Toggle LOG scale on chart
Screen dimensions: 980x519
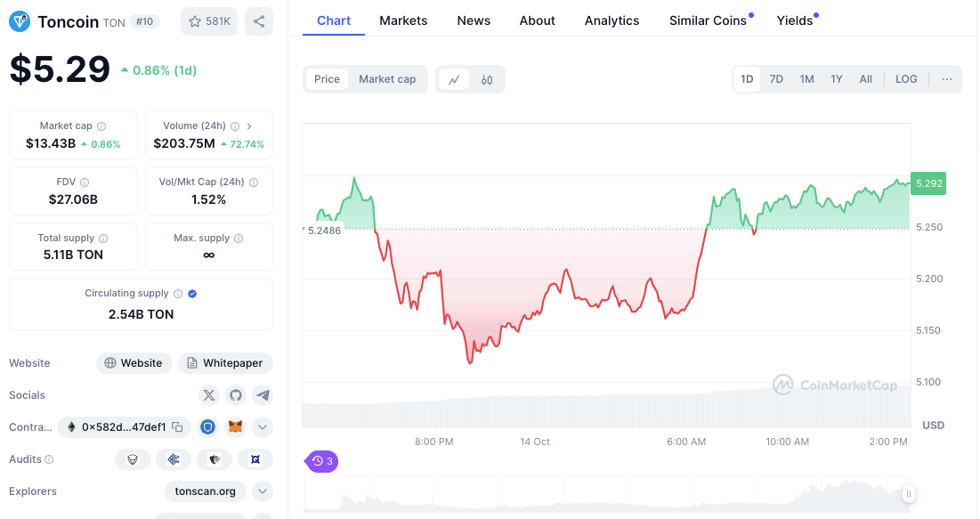coord(906,79)
